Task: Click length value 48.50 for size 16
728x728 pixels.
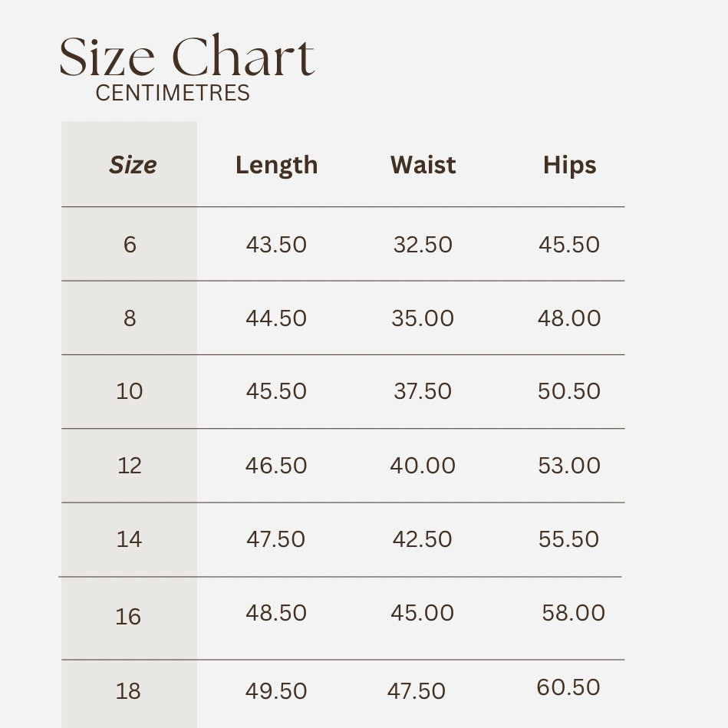Action: [276, 612]
